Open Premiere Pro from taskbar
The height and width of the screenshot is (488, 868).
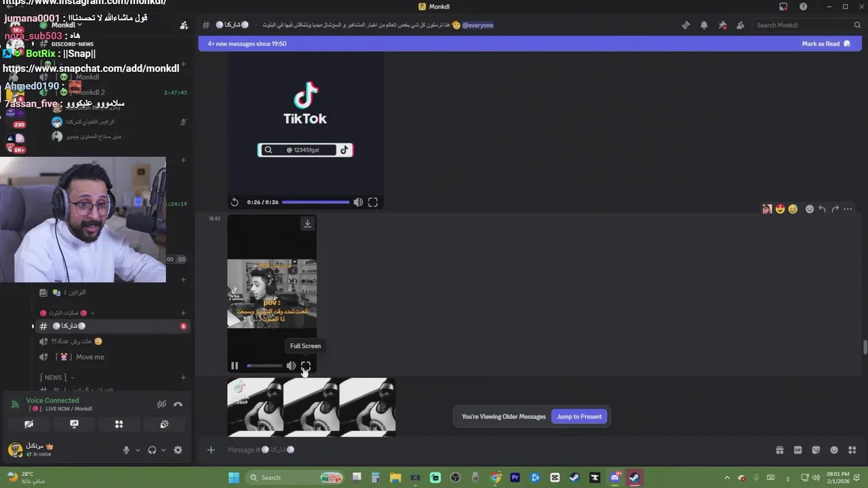pos(515,478)
